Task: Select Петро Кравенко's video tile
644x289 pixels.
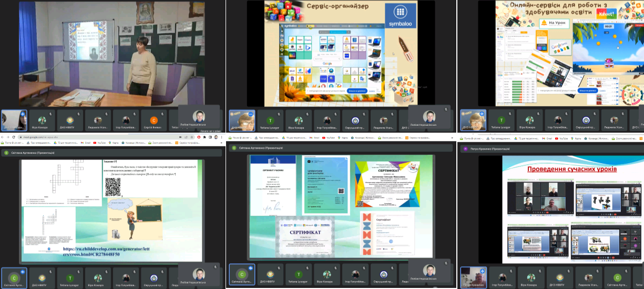Action: (473, 277)
